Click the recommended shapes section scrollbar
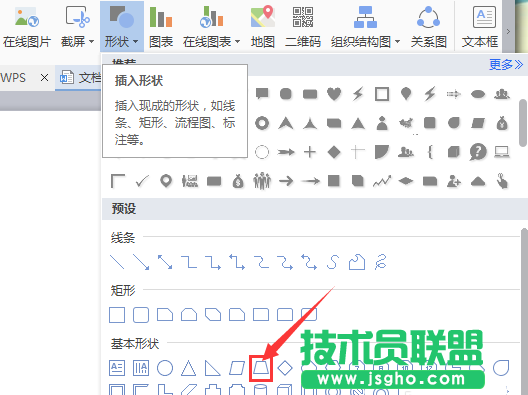528x395 pixels. pos(523,123)
